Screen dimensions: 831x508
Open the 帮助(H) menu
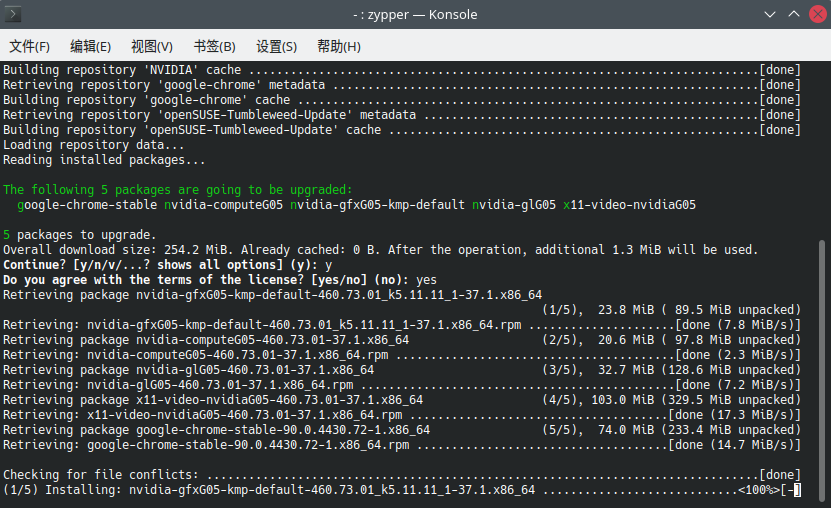pos(339,47)
